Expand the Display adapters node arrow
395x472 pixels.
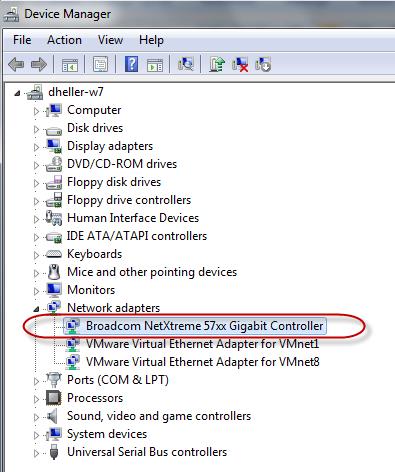click(x=36, y=147)
